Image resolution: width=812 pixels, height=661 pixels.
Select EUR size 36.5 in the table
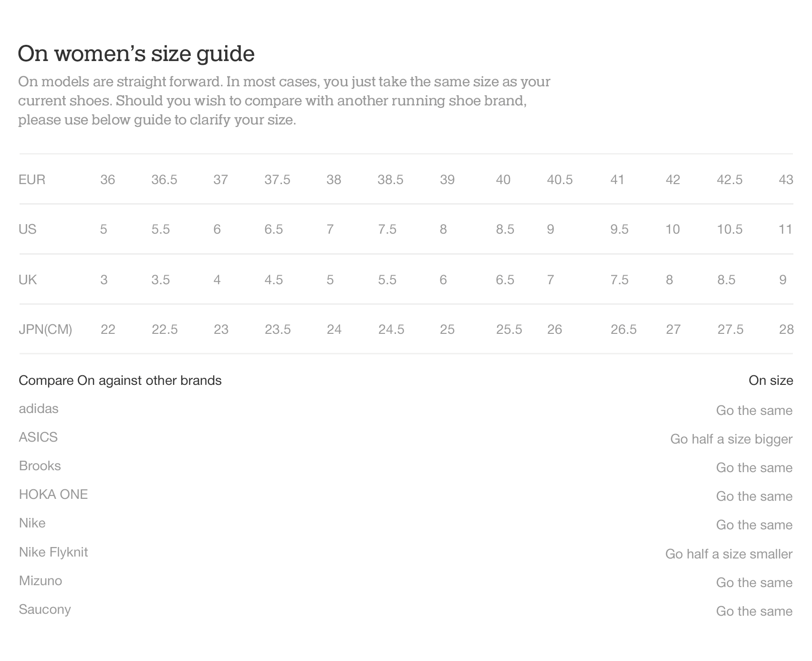(164, 180)
